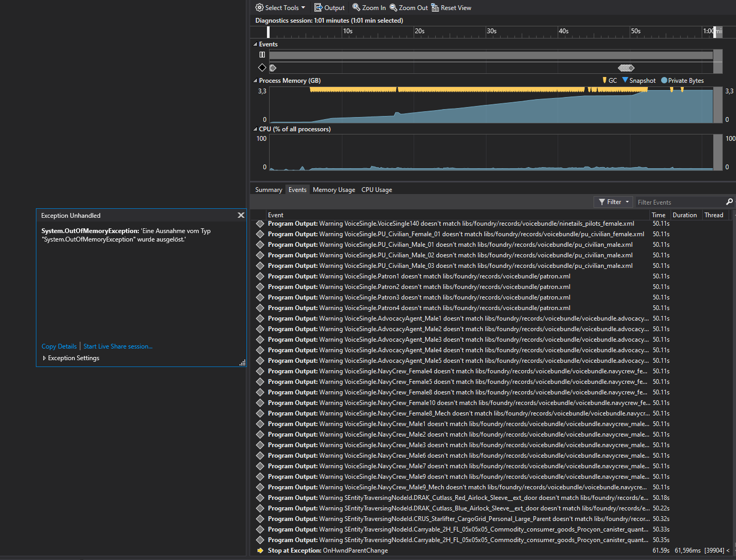736x560 pixels.
Task: Collapse the CPU graph section
Action: pos(255,129)
